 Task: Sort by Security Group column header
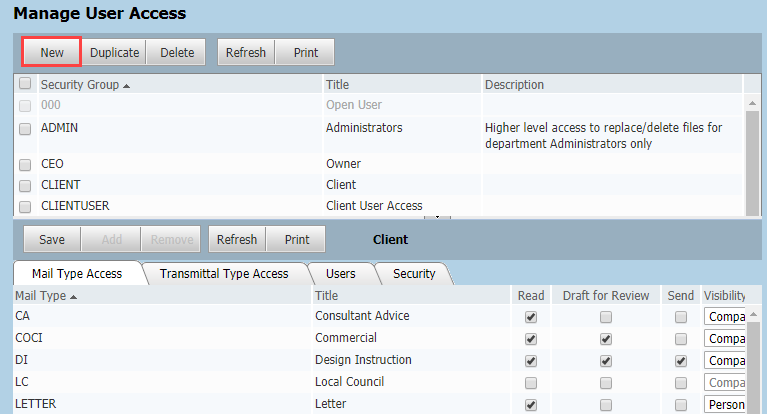[86, 85]
